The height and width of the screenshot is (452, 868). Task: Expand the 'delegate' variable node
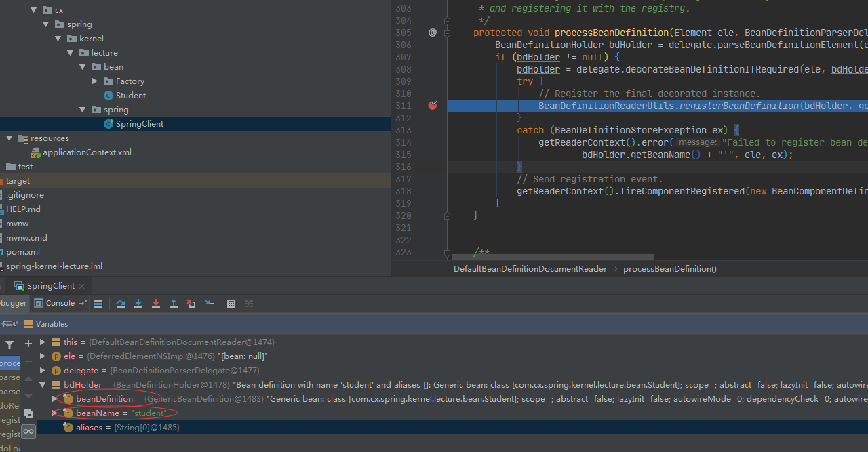point(43,371)
